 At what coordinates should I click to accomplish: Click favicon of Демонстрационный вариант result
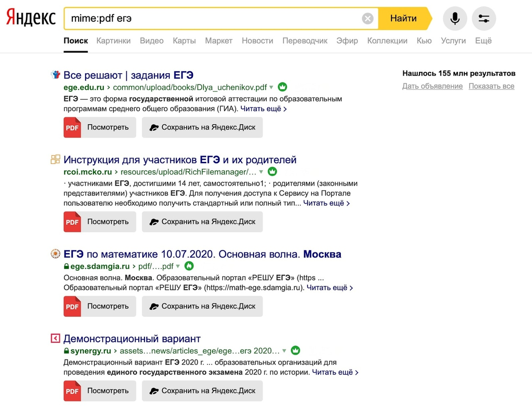click(55, 339)
